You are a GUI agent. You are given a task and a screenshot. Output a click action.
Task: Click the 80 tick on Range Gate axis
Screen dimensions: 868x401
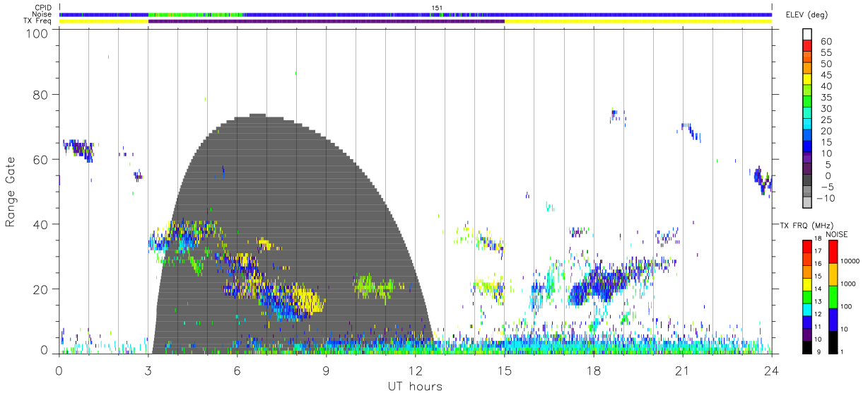coord(42,94)
